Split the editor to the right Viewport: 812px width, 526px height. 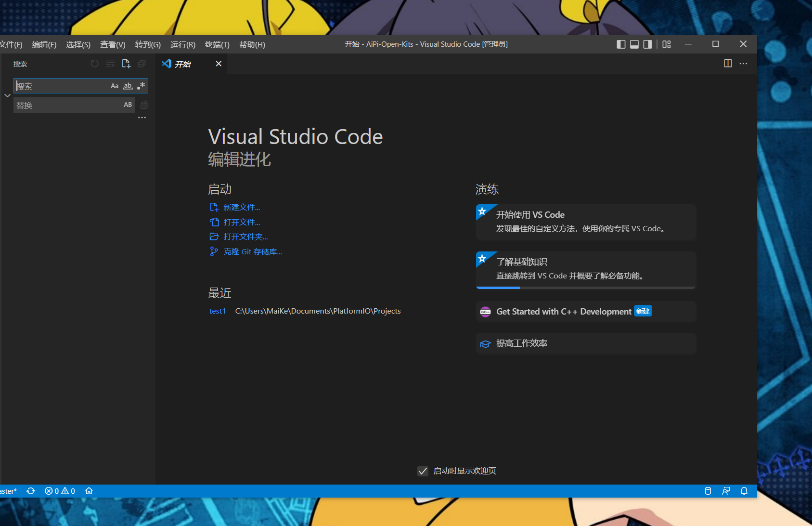[x=728, y=64]
